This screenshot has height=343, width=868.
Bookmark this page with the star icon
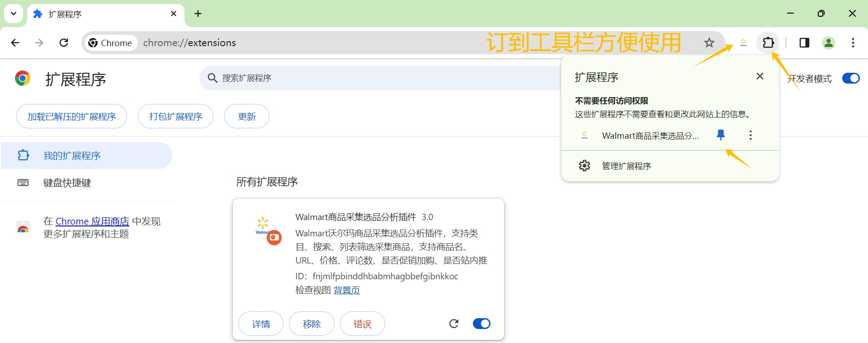click(709, 43)
